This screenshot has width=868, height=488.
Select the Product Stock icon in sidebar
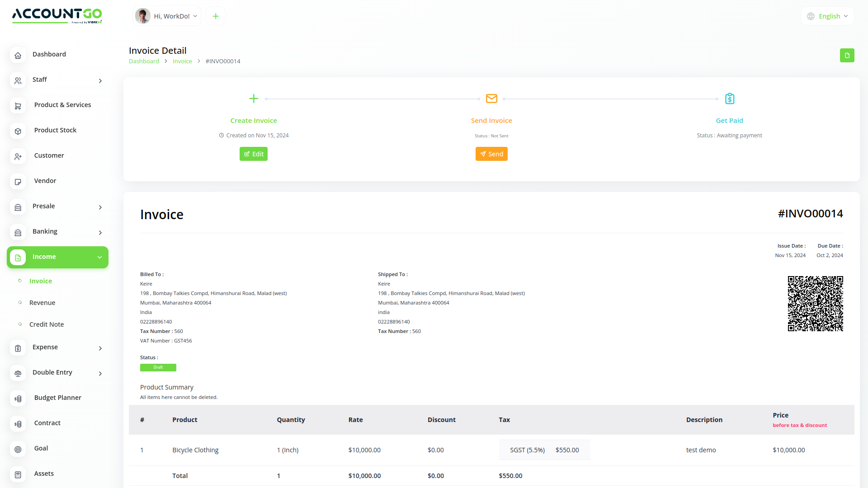(x=18, y=131)
